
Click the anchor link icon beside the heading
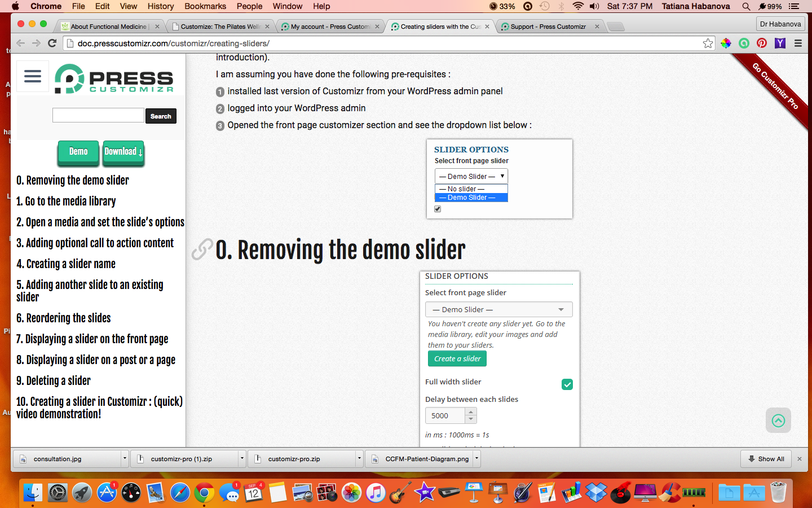202,249
